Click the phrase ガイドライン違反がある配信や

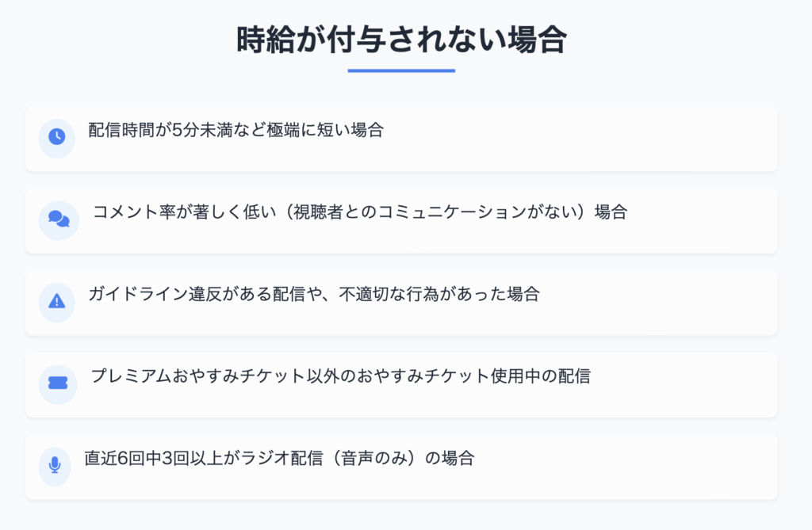tap(206, 294)
